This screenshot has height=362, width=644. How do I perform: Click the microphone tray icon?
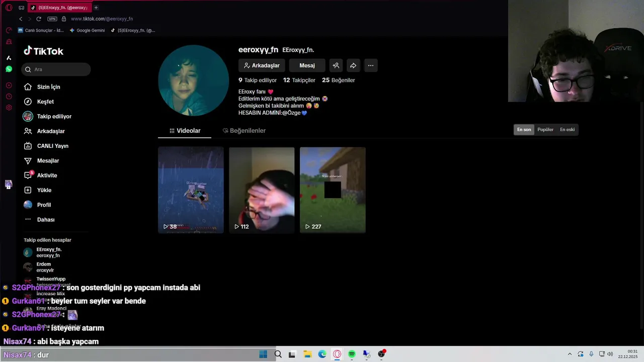tap(591, 354)
